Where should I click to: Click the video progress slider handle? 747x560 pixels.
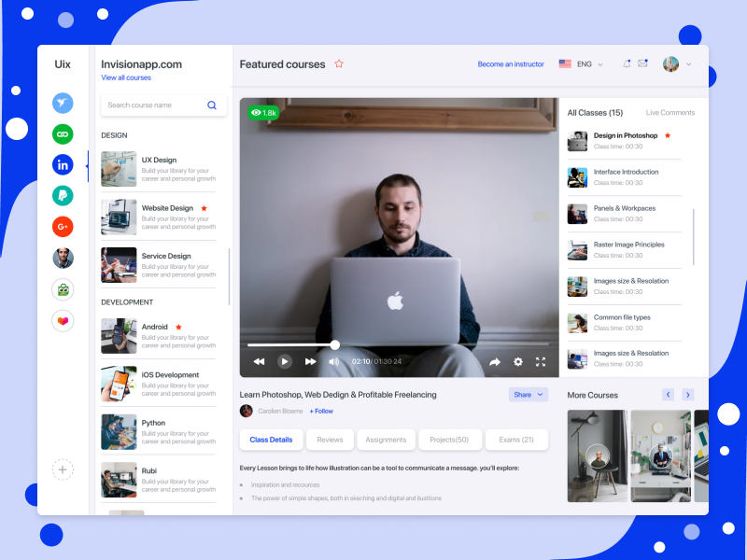(335, 344)
